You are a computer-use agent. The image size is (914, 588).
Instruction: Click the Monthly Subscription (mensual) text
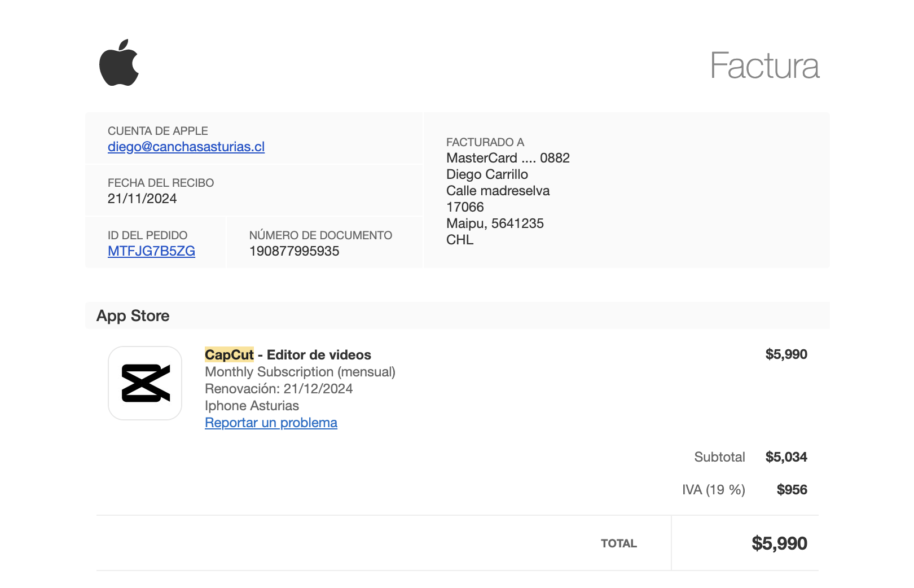pyautogui.click(x=300, y=372)
